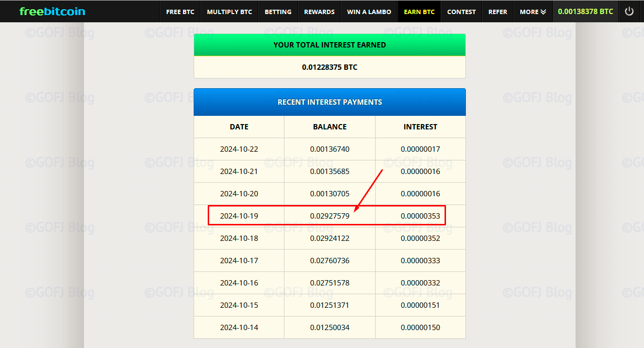Navigate to MULTIPLY BTC
Screen dimensions: 644x348
click(229, 11)
